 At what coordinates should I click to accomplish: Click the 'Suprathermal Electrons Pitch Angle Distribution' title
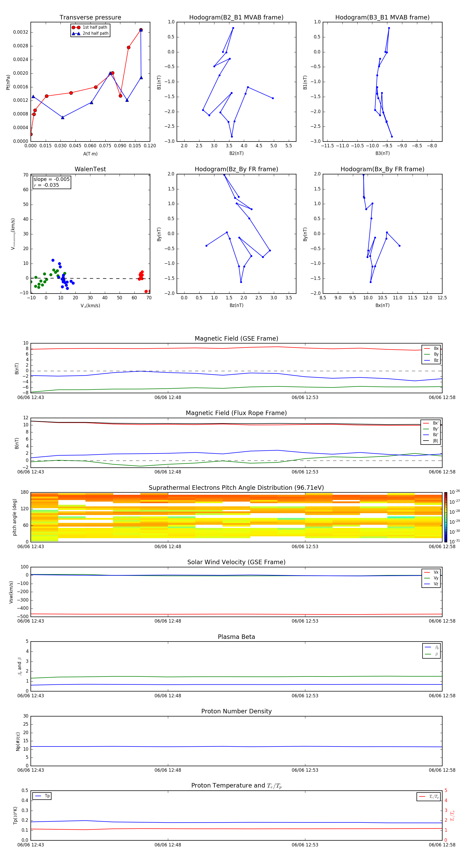(236, 488)
